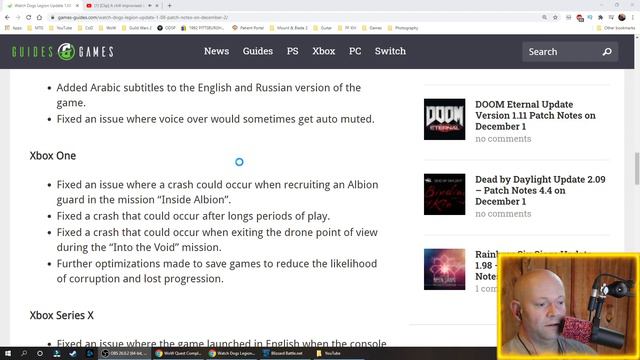The width and height of the screenshot is (640, 360).
Task: Open Dead by Daylight thumbnail image
Action: 444,194
